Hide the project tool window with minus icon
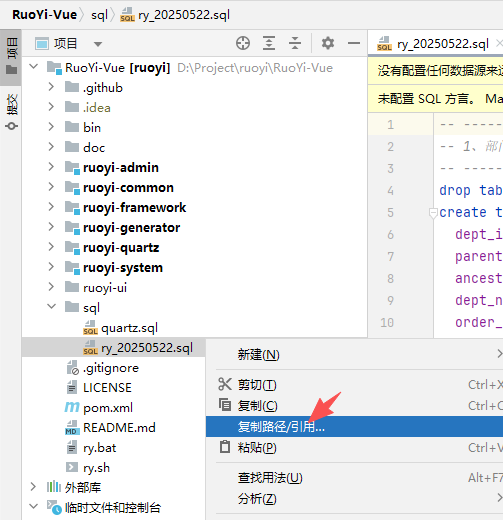503x520 pixels. point(354,43)
